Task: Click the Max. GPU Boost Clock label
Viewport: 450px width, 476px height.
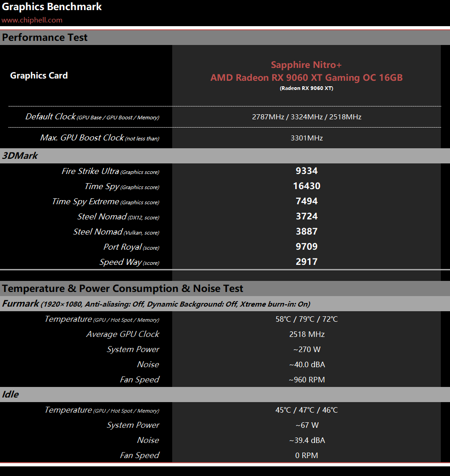Action: coord(100,138)
